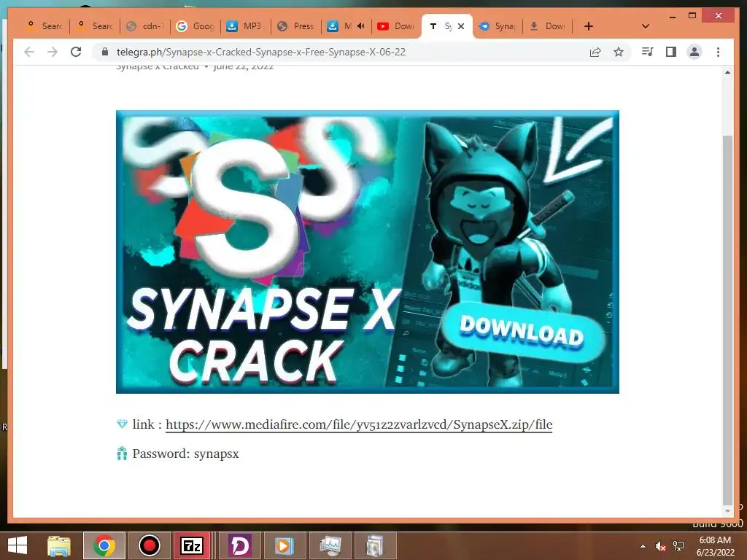Open File Explorer from taskbar
This screenshot has width=747, height=560.
(x=59, y=545)
